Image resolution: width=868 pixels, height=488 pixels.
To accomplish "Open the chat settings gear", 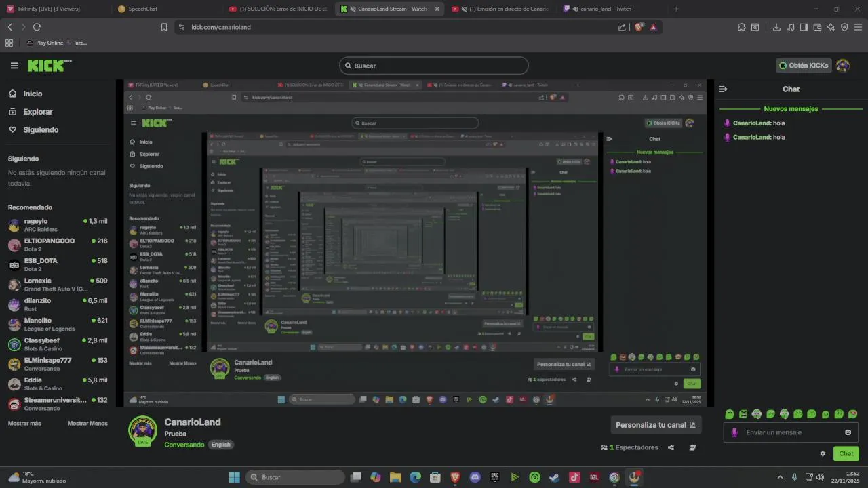I will 823,453.
